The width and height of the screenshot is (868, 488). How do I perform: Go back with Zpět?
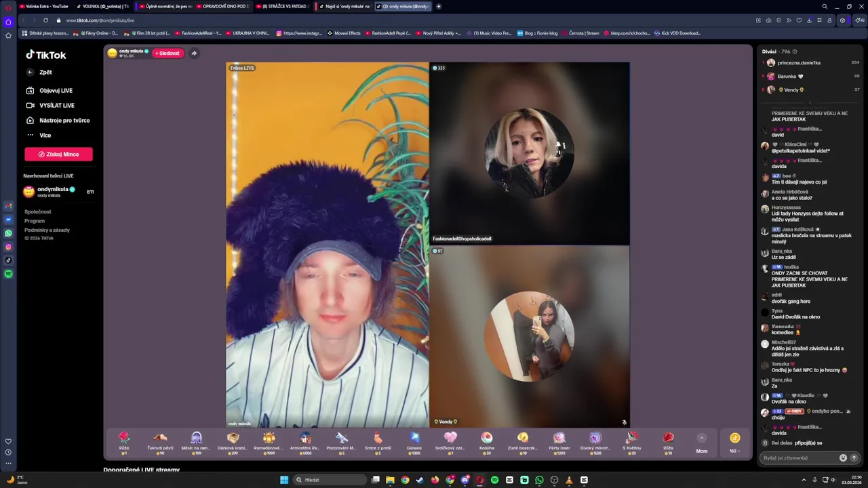[x=39, y=72]
